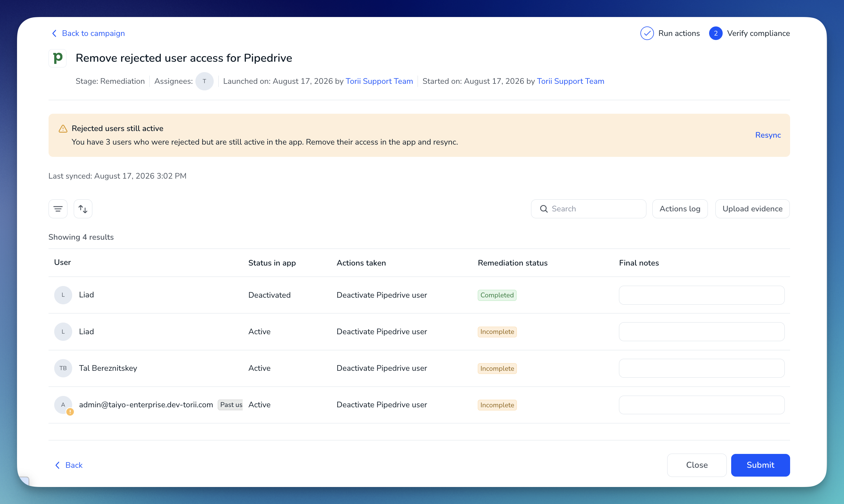This screenshot has height=504, width=844.
Task: Click Final notes field for Tal Bereznitskey
Action: point(702,368)
